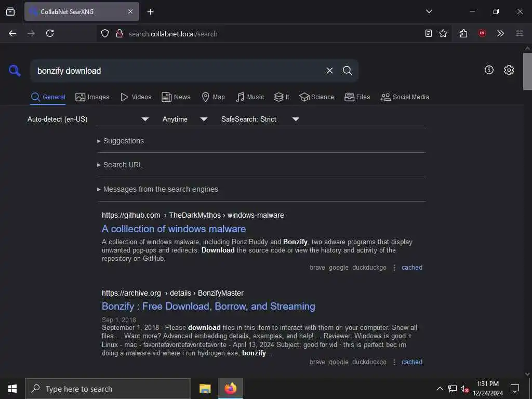Open the tracking protection shield icon

pyautogui.click(x=105, y=33)
